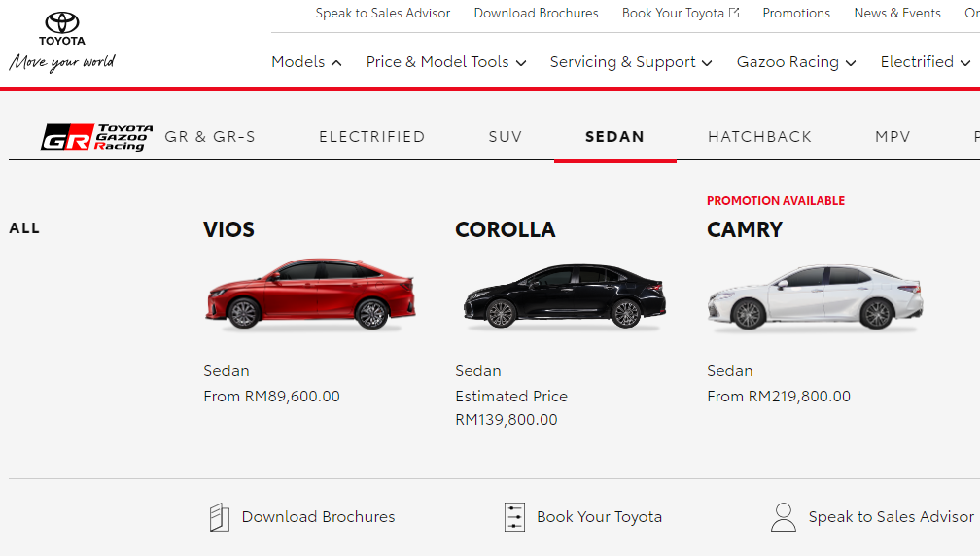Open the CAMRY model heading
The height and width of the screenshot is (556, 980).
[x=745, y=230]
